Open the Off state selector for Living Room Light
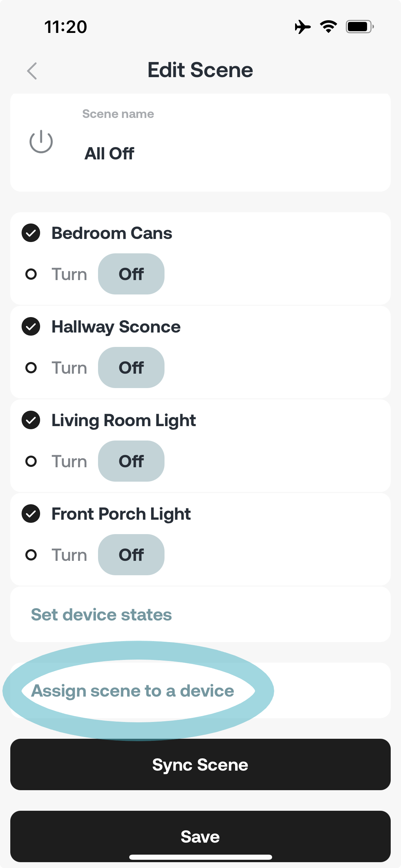401x868 pixels. point(131,461)
